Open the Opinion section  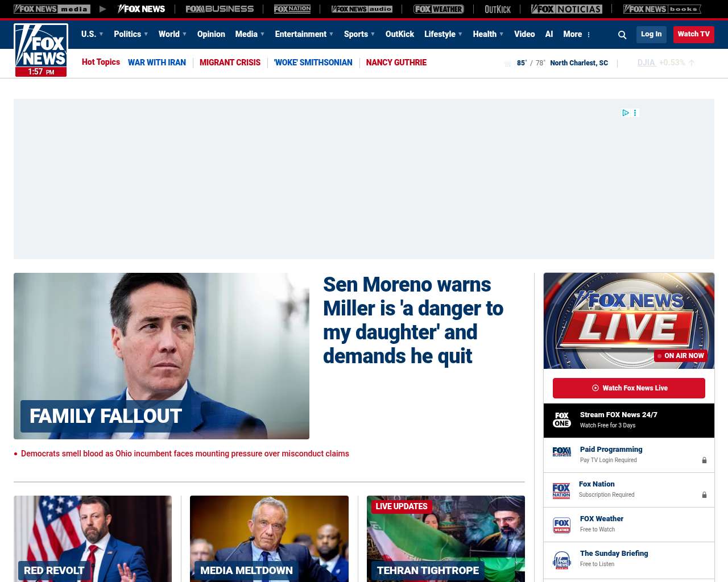pyautogui.click(x=211, y=34)
